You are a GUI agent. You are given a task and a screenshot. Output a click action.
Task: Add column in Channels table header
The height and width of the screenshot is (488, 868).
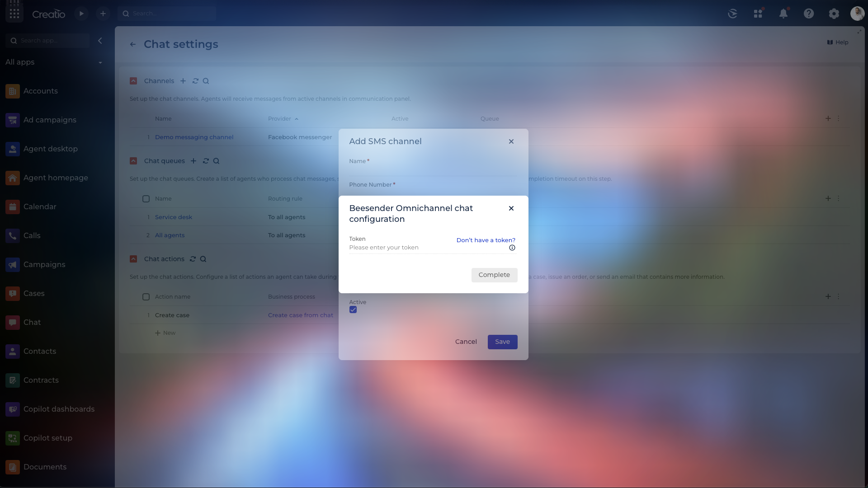point(828,118)
